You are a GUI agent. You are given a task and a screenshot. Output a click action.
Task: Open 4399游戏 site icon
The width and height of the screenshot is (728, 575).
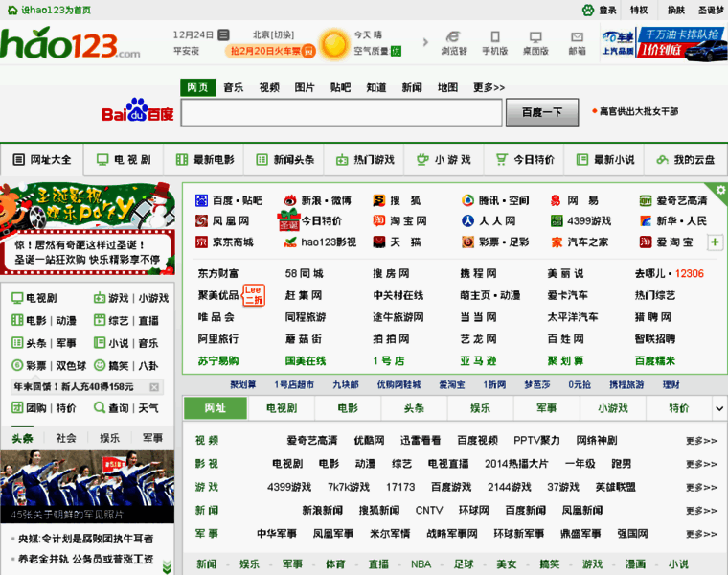557,220
